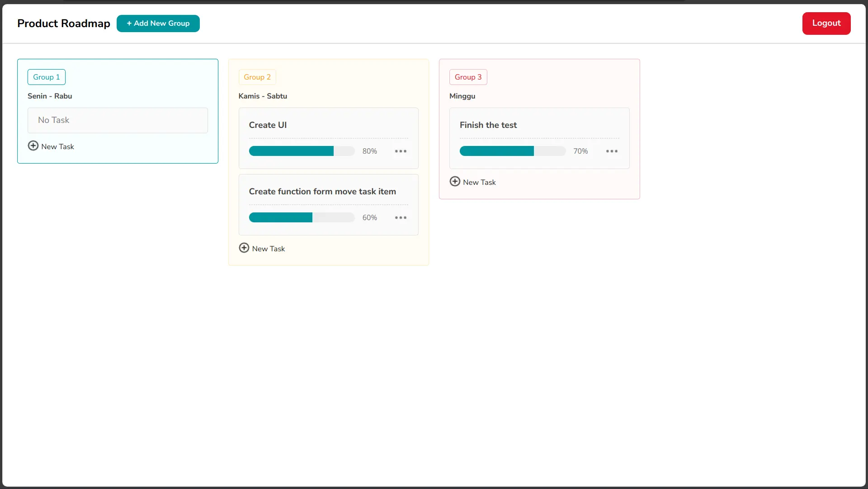The image size is (868, 489).
Task: Click the Finish the test task title
Action: click(x=488, y=125)
